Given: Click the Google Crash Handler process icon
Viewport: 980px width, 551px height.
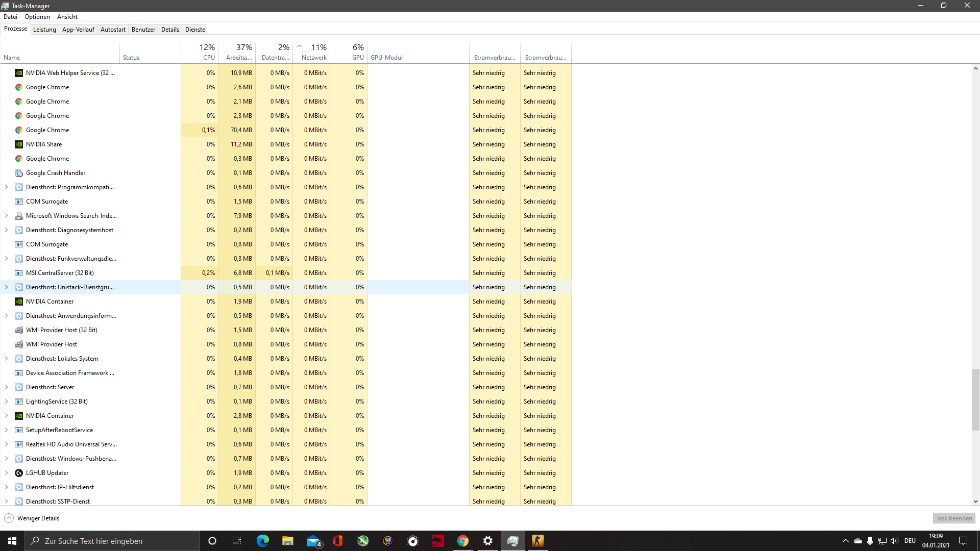Looking at the screenshot, I should pos(19,173).
